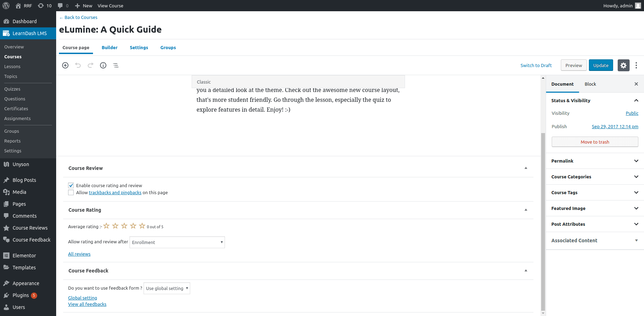The image size is (644, 316).
Task: Collapse the Course Feedback metabox
Action: [526, 271]
